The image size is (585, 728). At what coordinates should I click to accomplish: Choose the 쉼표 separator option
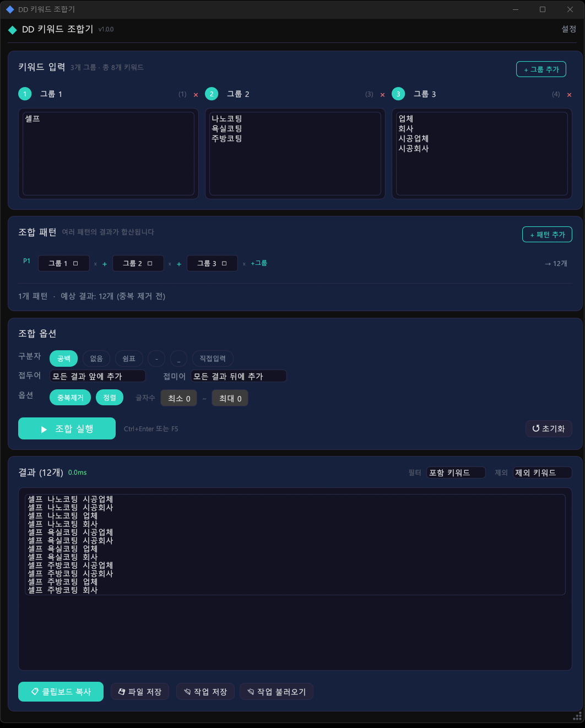[129, 358]
